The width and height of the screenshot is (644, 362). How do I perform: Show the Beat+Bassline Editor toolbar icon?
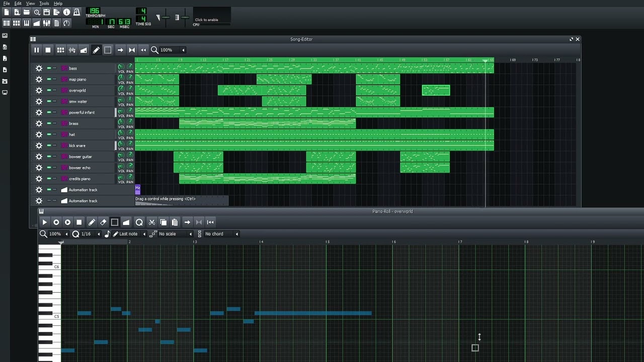[x=17, y=23]
